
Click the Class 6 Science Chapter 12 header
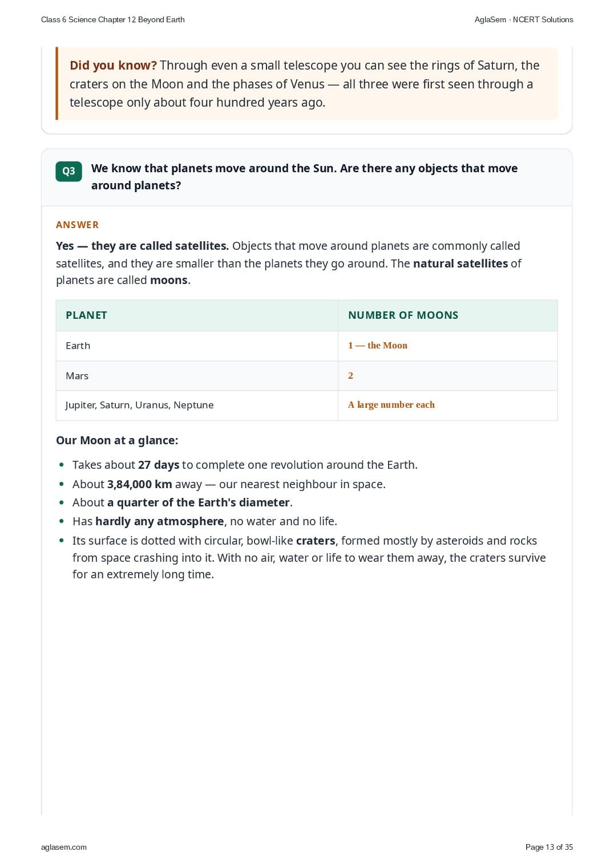(x=113, y=19)
